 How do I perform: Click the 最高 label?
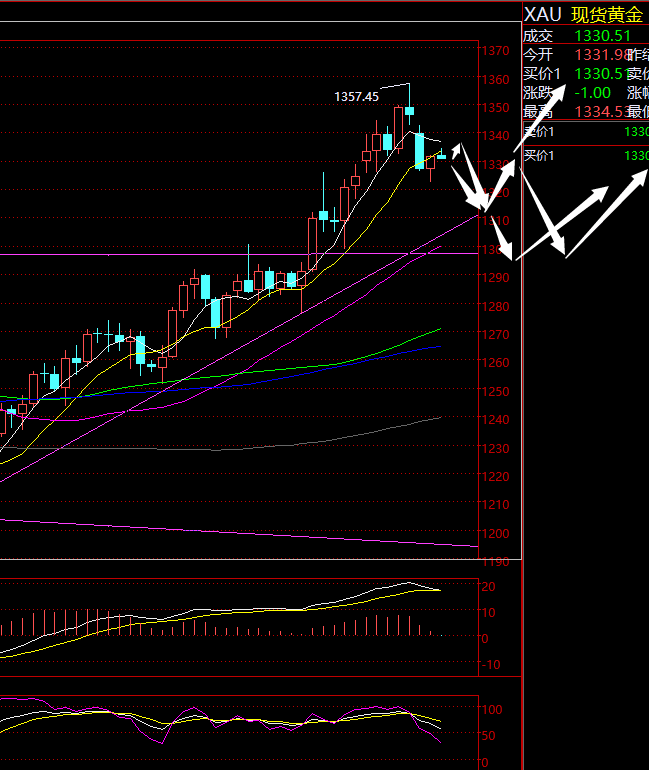coord(538,112)
